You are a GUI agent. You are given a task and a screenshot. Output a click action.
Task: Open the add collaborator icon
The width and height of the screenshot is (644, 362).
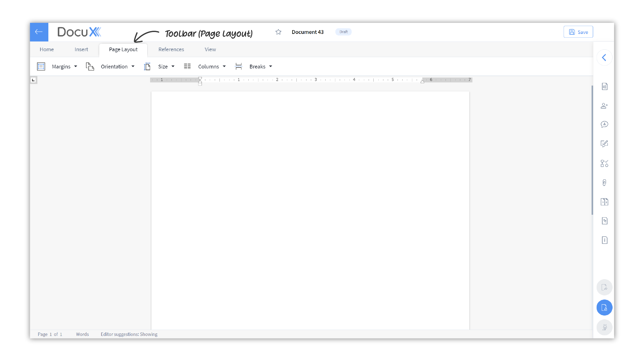pyautogui.click(x=604, y=106)
